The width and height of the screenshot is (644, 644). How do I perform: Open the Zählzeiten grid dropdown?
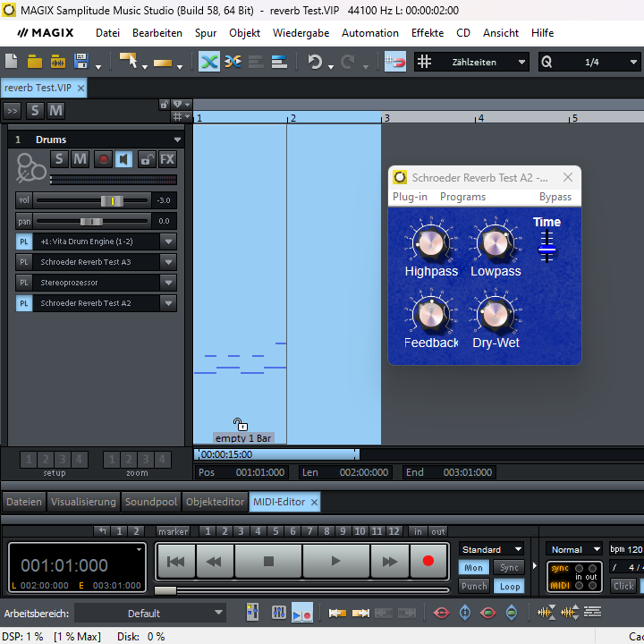521,62
